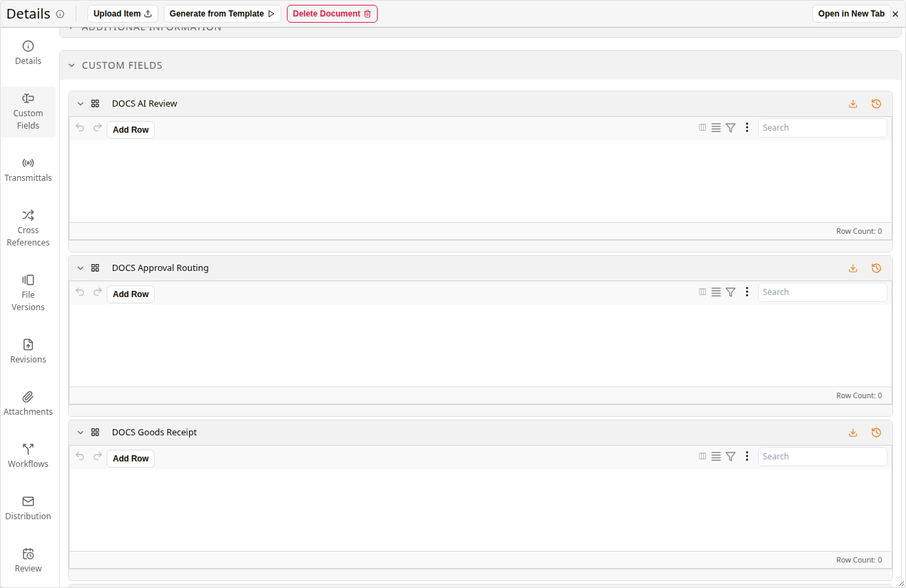This screenshot has height=588, width=906.
Task: Show the Revisions sidebar section
Action: click(28, 351)
